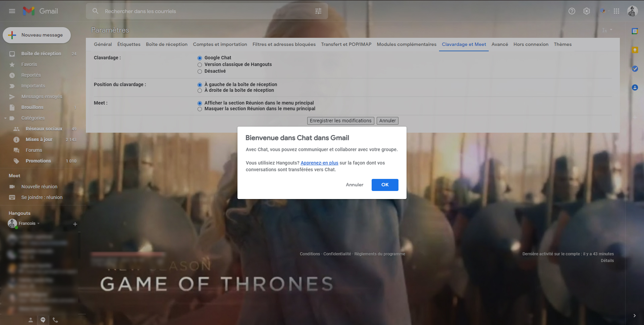
Task: Click the Messages envoyés arrow icon
Action: coord(12,96)
